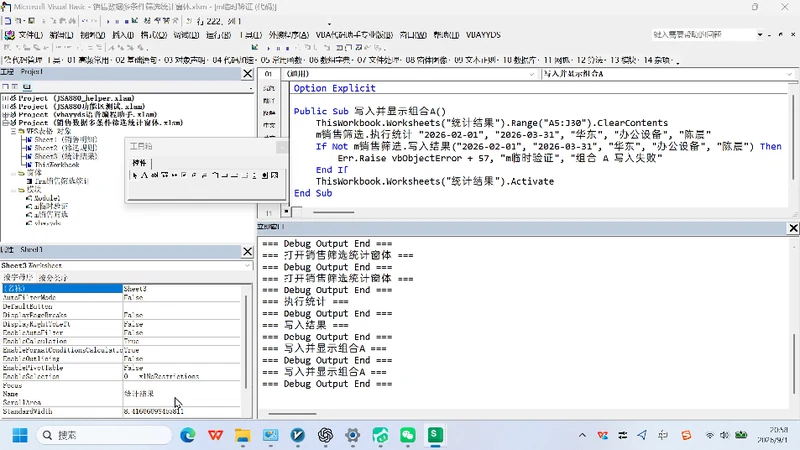Close the Project explorer pane

coord(247,73)
